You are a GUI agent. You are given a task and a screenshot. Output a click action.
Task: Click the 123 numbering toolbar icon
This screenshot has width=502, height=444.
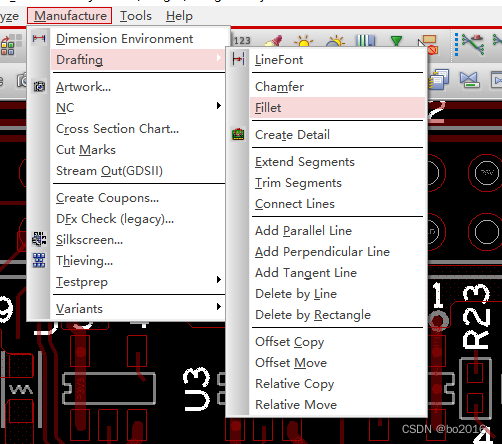[242, 41]
